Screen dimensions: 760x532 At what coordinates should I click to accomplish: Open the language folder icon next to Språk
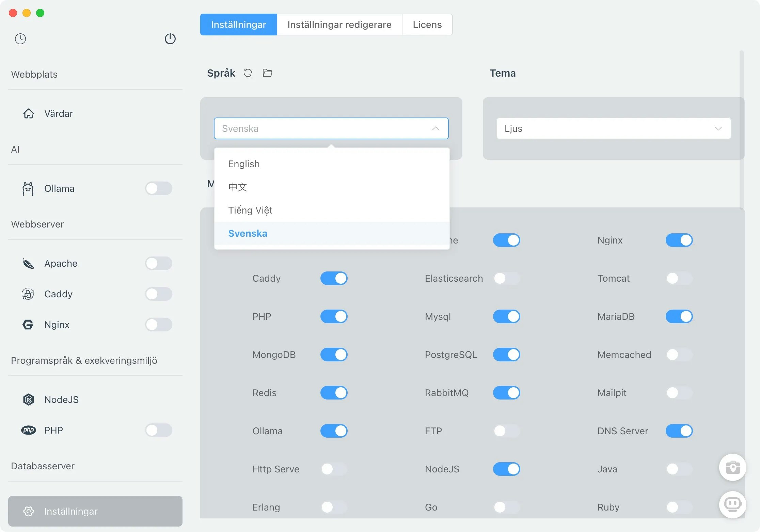point(267,73)
